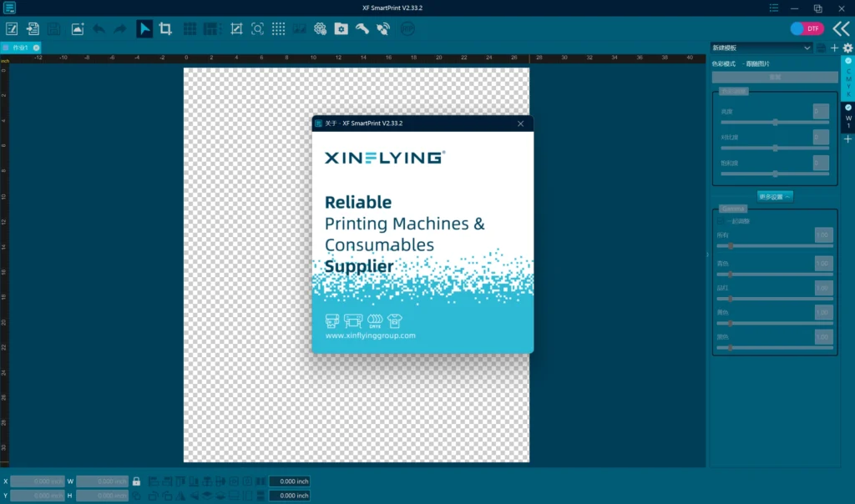Image resolution: width=855 pixels, height=504 pixels.
Task: Click the wide reset button under color mode
Action: (x=774, y=77)
